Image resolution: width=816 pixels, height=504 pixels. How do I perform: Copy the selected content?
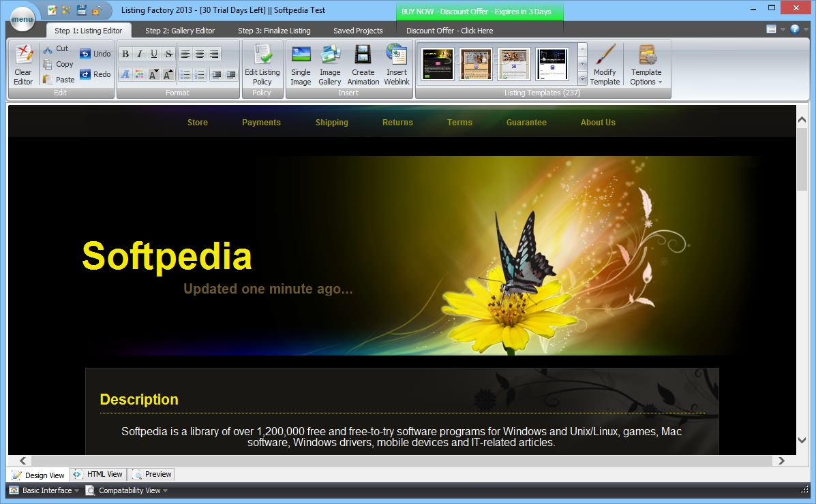(x=58, y=64)
